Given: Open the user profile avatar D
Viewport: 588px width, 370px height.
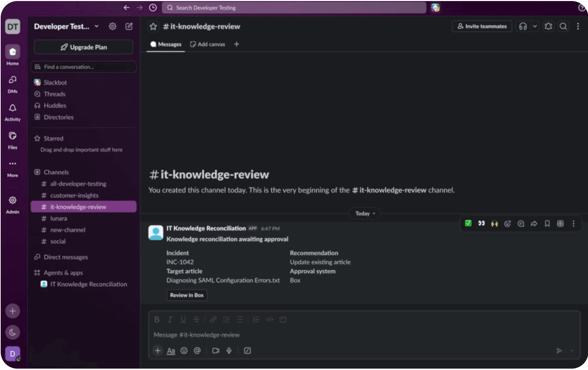Looking at the screenshot, I should click(x=12, y=354).
